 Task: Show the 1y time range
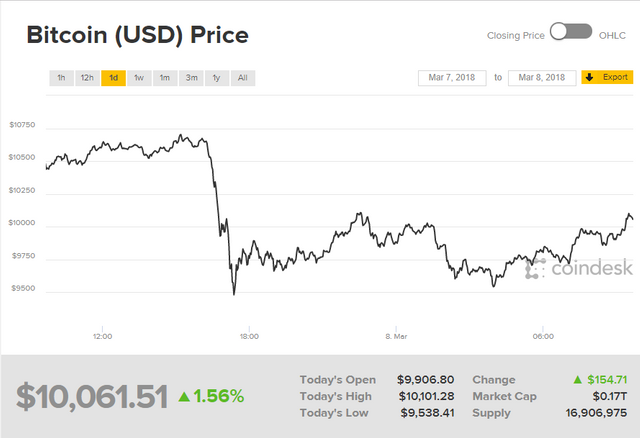216,77
